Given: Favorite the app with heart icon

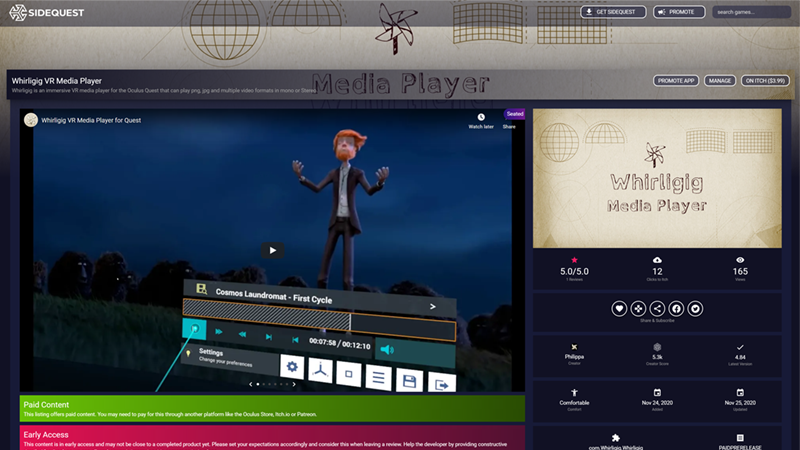Looking at the screenshot, I should coord(619,308).
